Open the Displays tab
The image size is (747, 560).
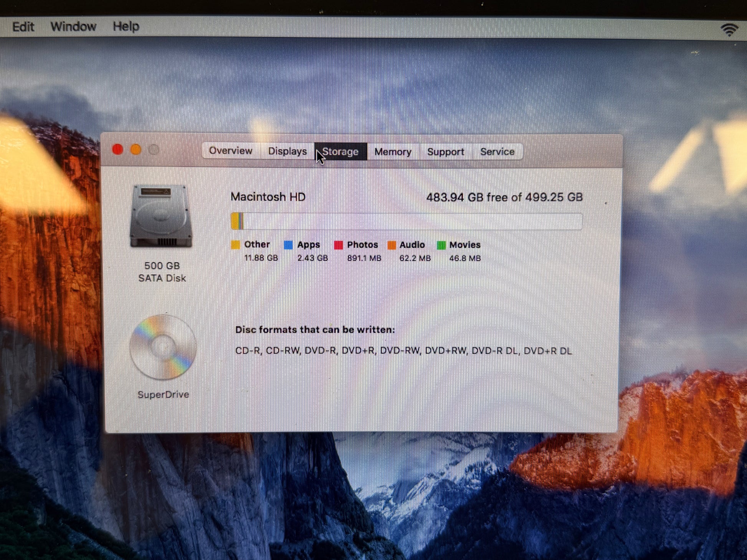(287, 152)
